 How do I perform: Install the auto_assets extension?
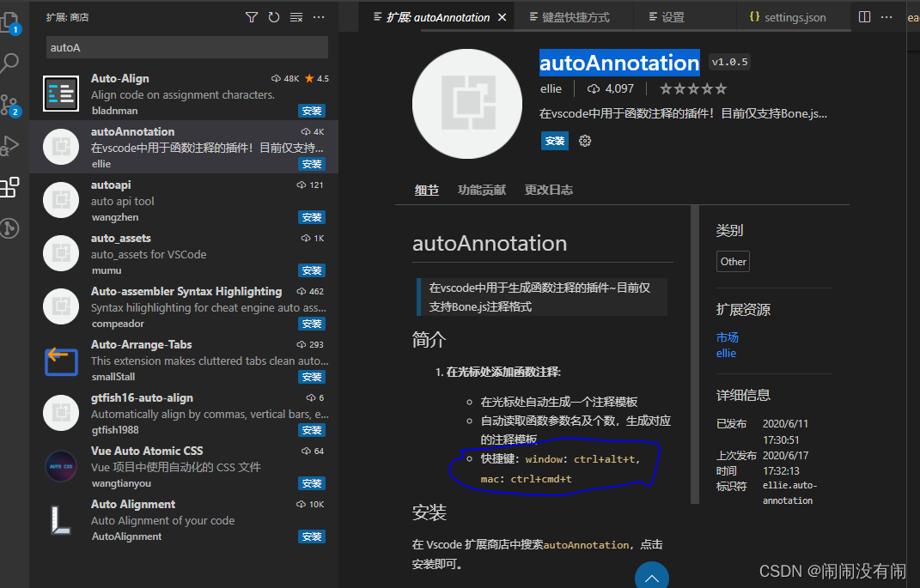pyautogui.click(x=312, y=270)
